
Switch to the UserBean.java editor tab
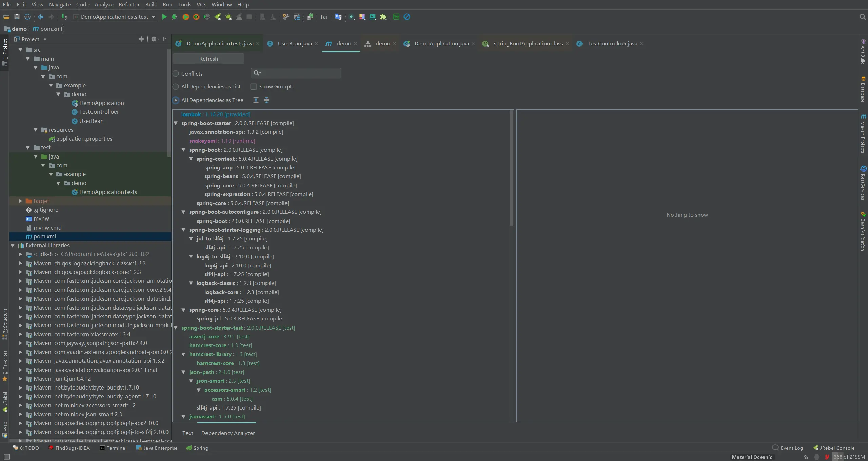click(294, 43)
